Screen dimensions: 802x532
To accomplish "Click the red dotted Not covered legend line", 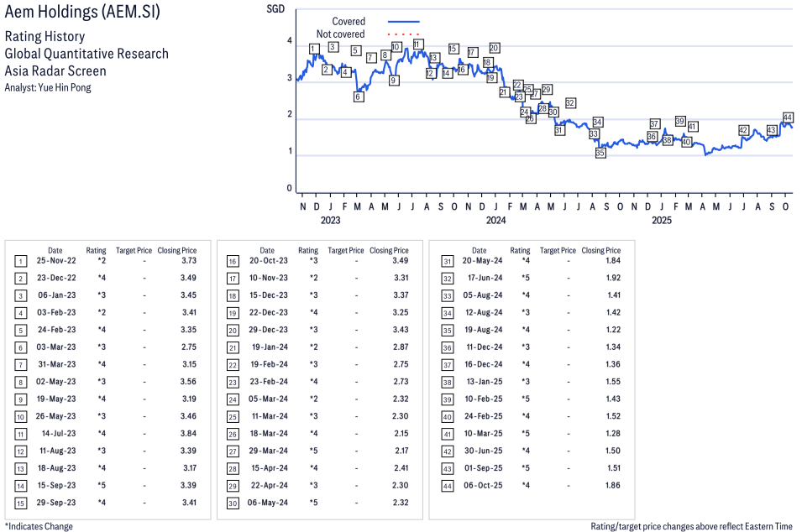I will coord(403,34).
